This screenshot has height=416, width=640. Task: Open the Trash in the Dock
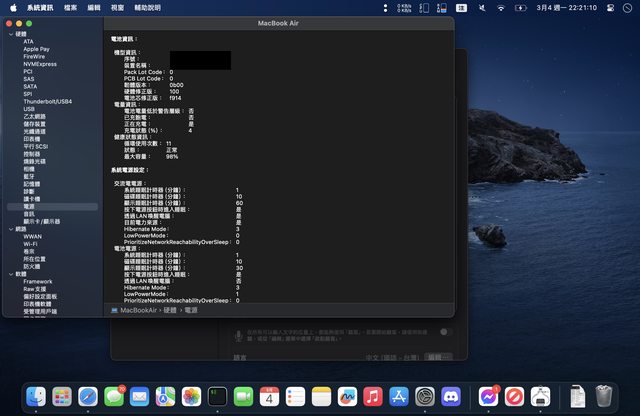point(604,396)
